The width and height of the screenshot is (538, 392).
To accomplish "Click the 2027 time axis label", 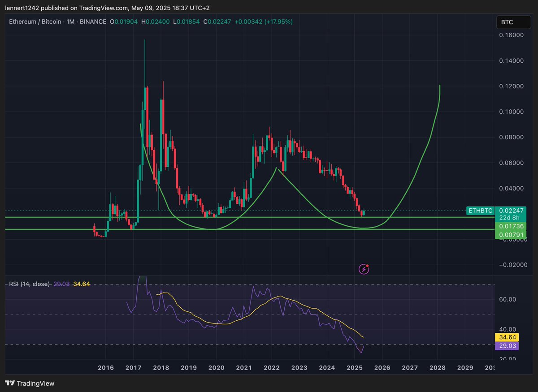I will click(410, 367).
